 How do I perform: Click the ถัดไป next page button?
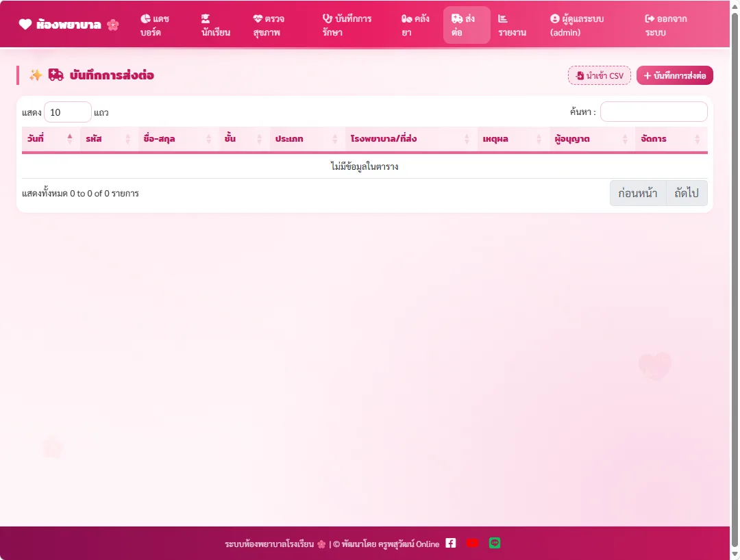(687, 193)
